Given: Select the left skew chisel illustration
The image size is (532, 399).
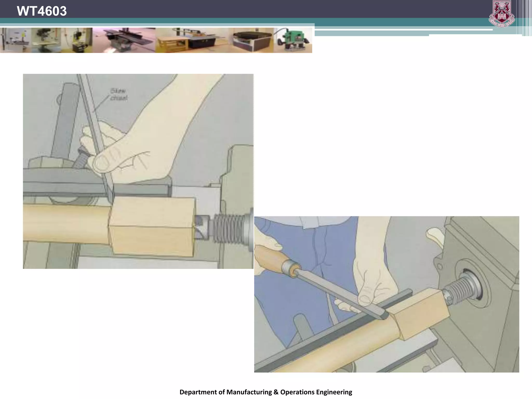Looking at the screenshot, I should coord(138,171).
